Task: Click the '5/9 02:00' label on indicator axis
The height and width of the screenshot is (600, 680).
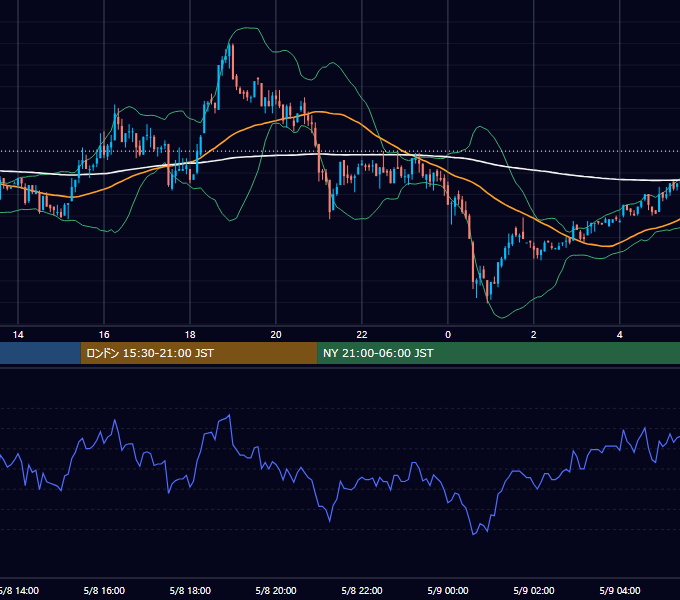Action: point(534,591)
